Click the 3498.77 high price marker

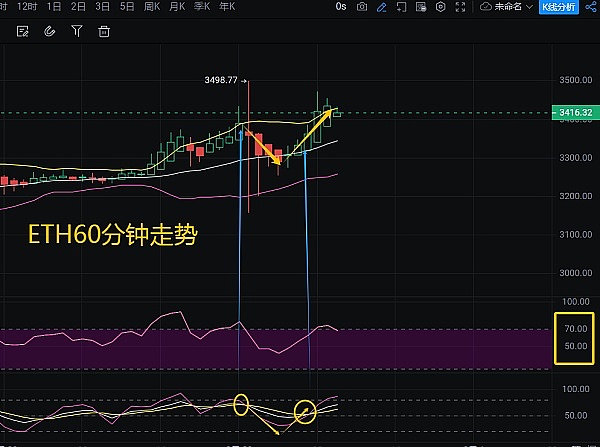218,78
